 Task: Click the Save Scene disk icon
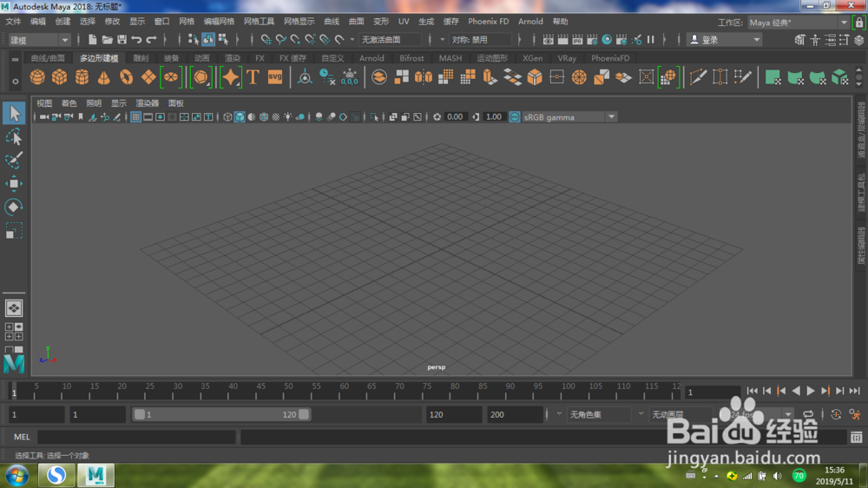click(122, 39)
